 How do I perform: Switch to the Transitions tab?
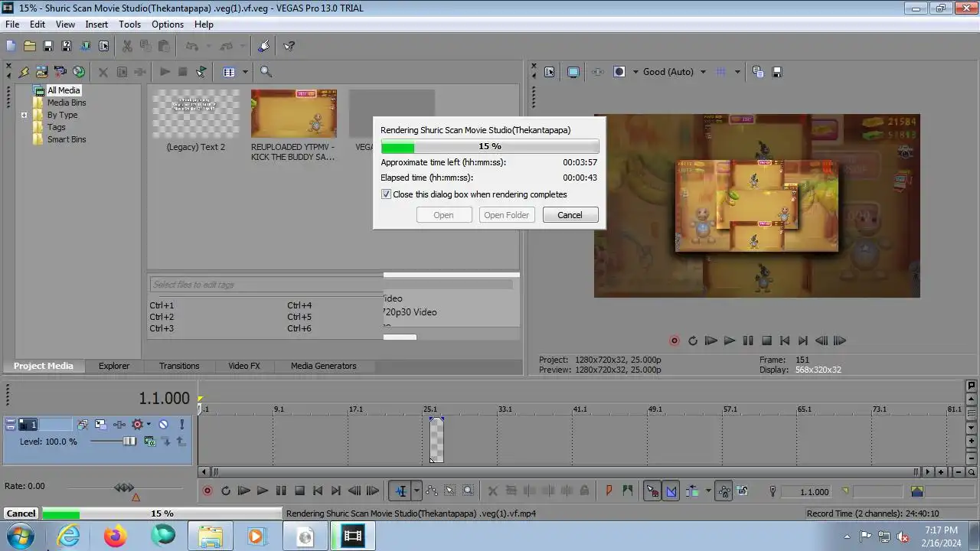tap(179, 366)
